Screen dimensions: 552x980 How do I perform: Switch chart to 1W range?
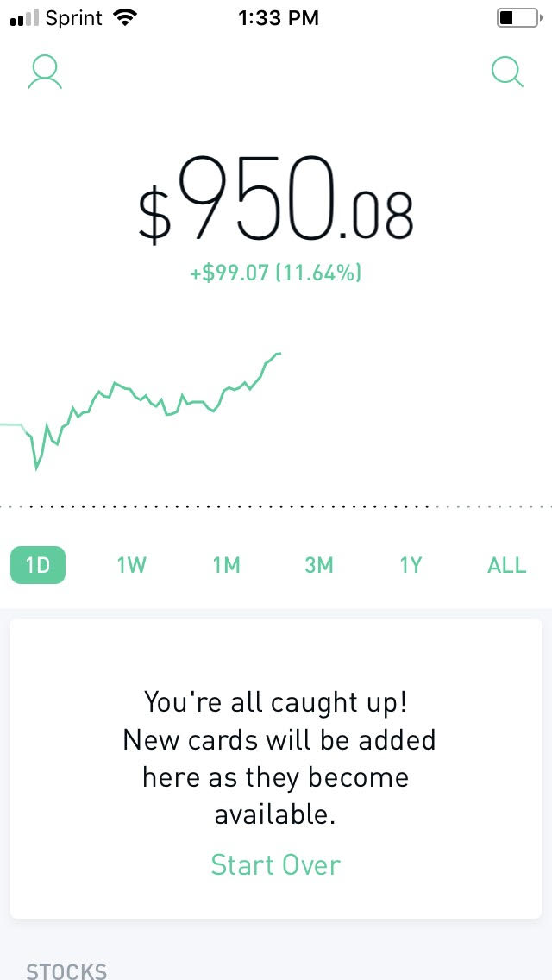coord(131,565)
